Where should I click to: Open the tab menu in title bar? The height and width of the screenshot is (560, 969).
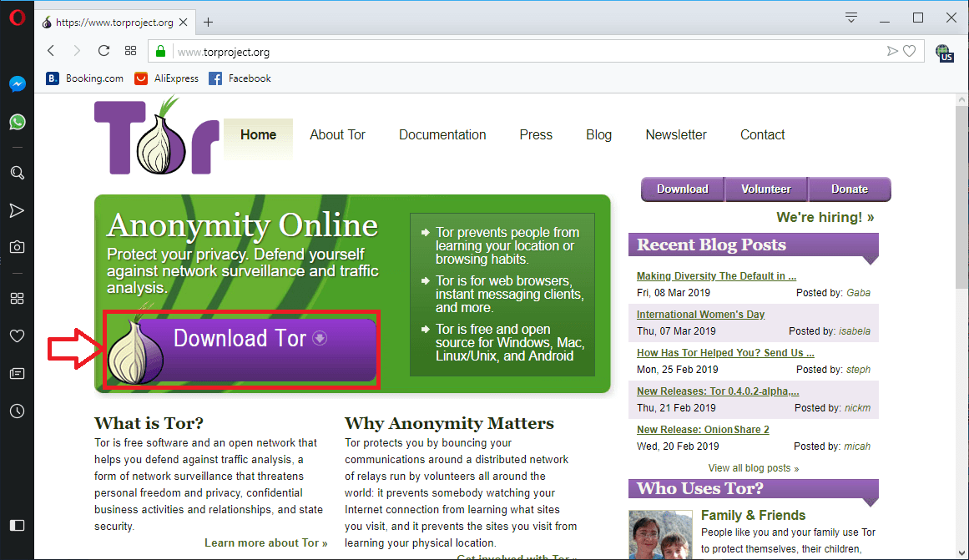coord(851,18)
